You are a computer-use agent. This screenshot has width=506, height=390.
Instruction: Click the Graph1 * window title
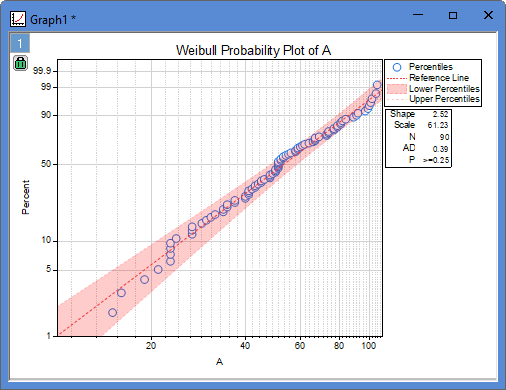tap(53, 20)
